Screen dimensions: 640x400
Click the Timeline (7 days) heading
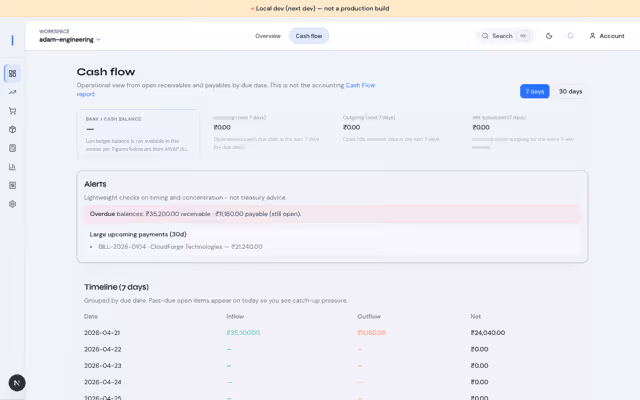coord(116,287)
